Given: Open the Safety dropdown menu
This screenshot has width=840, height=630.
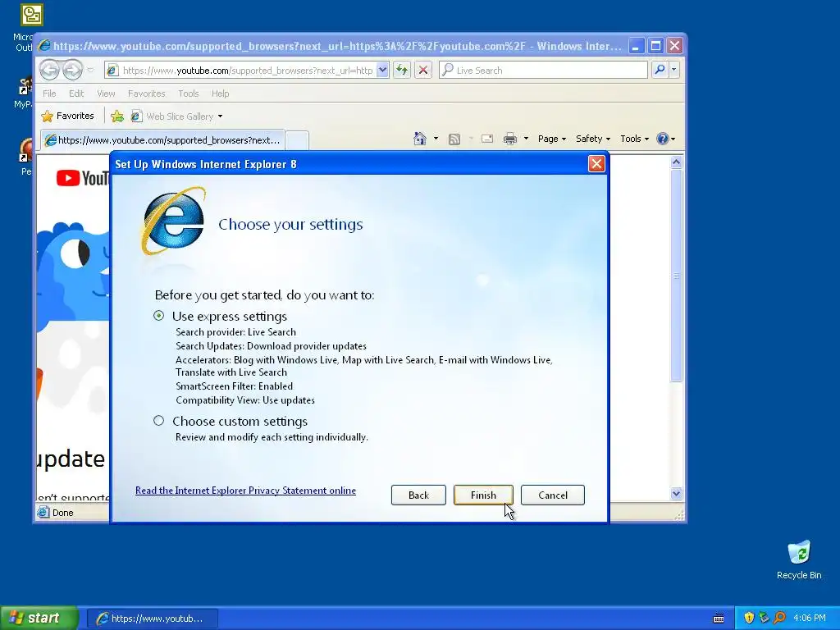Looking at the screenshot, I should point(593,139).
